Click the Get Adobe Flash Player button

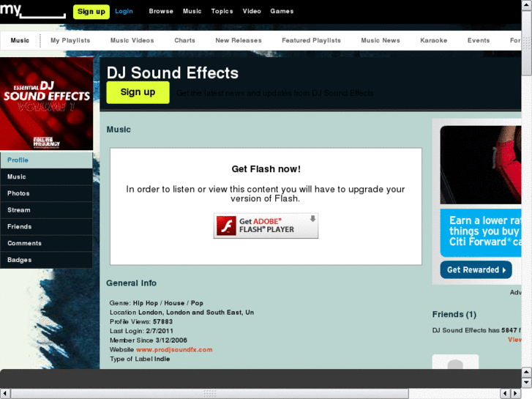(x=266, y=225)
